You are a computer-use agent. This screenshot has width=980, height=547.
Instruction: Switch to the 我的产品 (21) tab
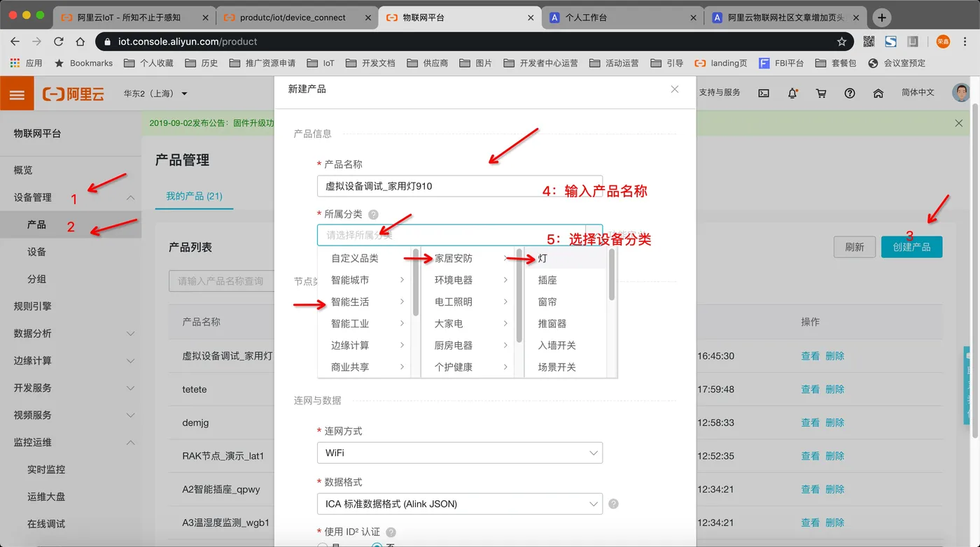click(194, 196)
